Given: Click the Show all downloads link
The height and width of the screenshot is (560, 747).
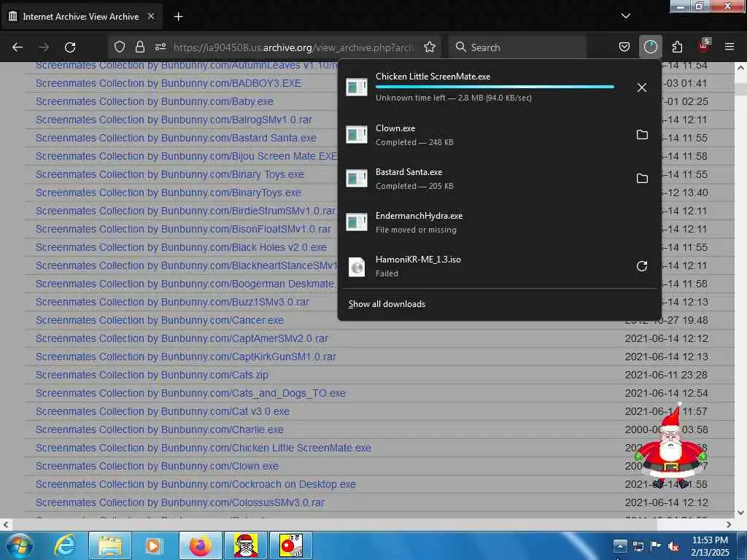Looking at the screenshot, I should pos(387,304).
